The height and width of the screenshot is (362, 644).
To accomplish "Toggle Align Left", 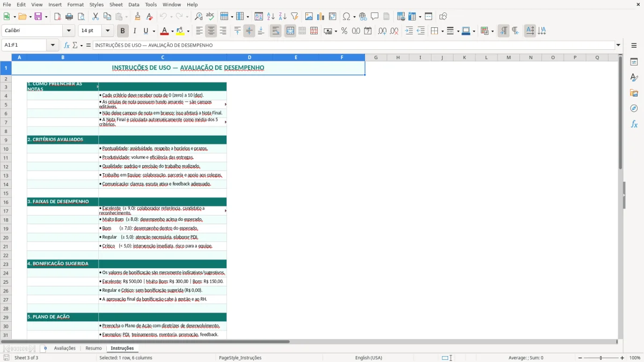I will [200, 31].
